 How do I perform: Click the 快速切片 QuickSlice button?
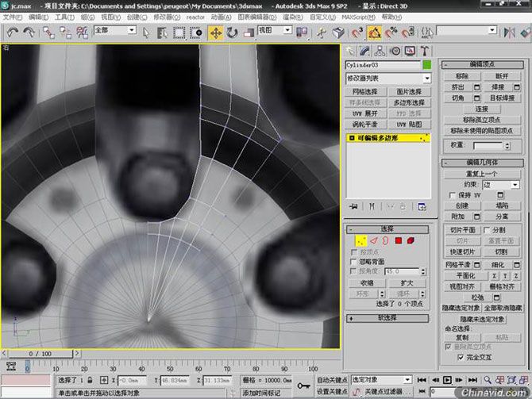[461, 251]
